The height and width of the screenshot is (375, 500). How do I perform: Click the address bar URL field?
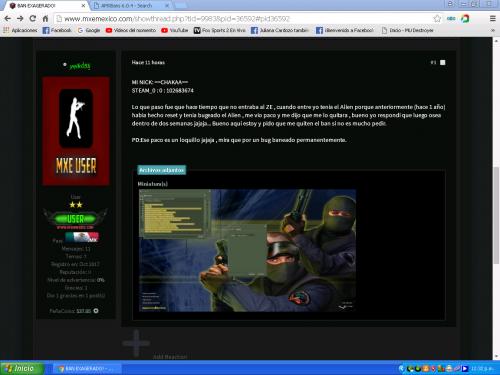[247, 19]
